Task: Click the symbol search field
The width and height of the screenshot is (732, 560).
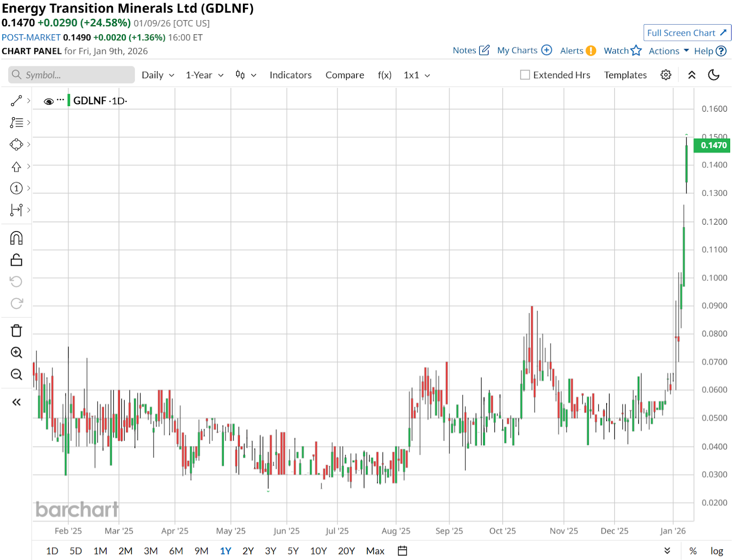Action: [x=71, y=75]
